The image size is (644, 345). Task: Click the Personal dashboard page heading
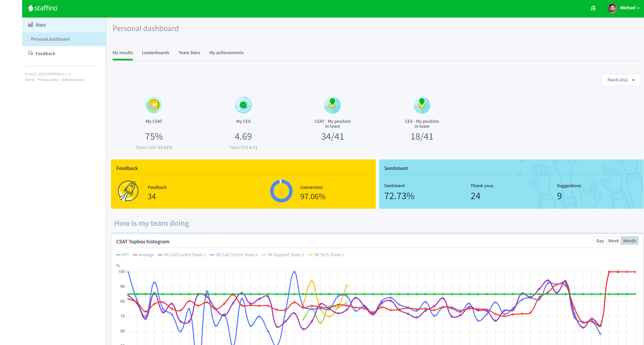[x=146, y=29]
